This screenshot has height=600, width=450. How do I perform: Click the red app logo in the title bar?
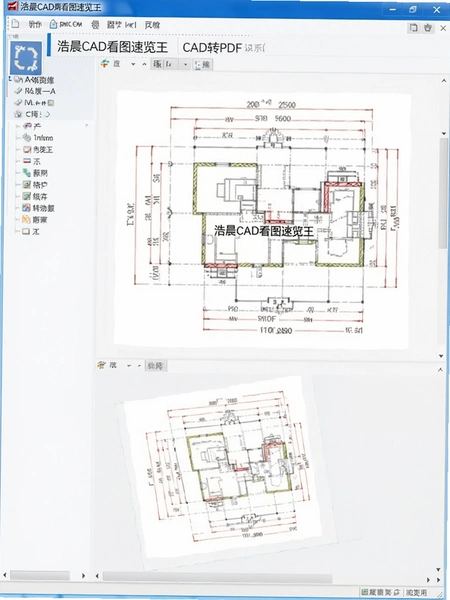pyautogui.click(x=13, y=7)
